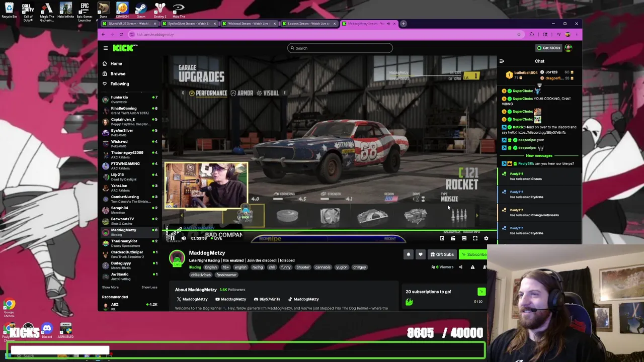The height and width of the screenshot is (362, 644).
Task: Open Wichawd channel in sidebar
Action: (x=130, y=144)
